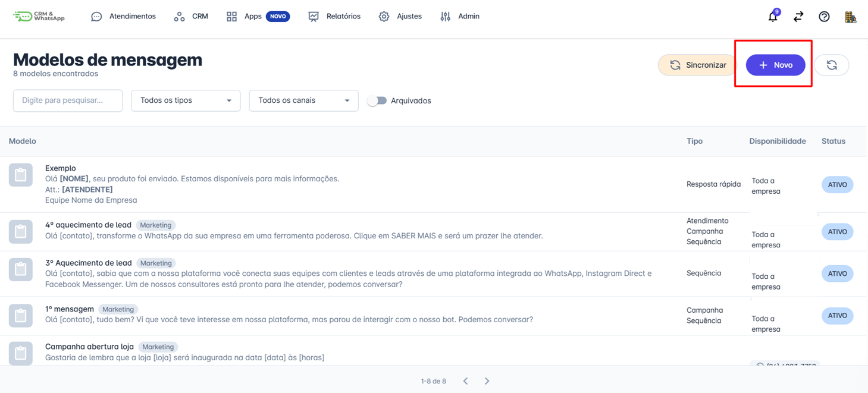Click the company building icon
Screen dimensions: 868x393
coord(850,17)
